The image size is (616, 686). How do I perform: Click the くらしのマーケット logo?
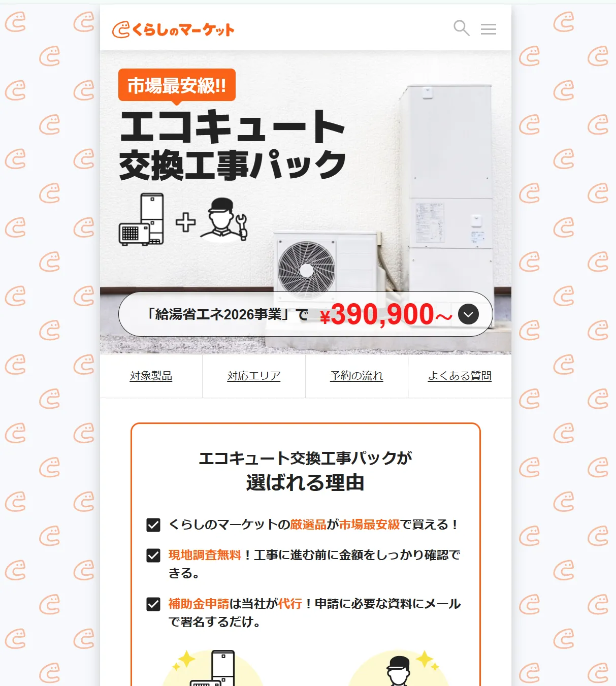pos(173,29)
